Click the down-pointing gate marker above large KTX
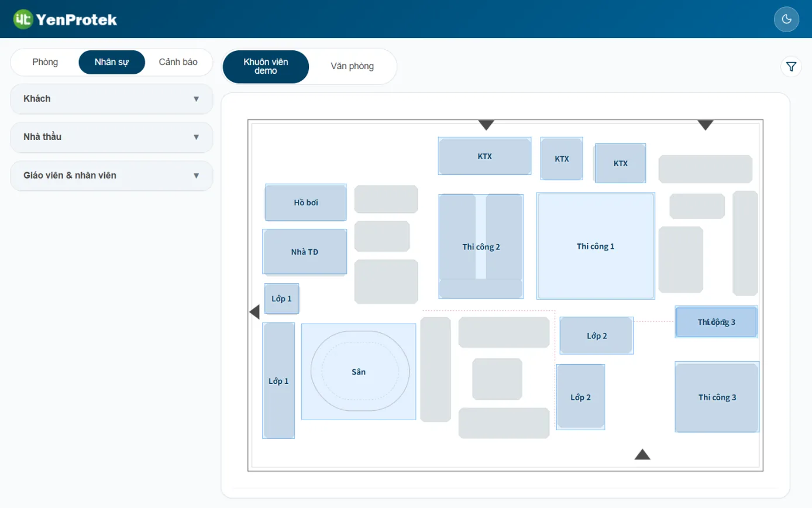Image resolution: width=812 pixels, height=508 pixels. tap(486, 125)
